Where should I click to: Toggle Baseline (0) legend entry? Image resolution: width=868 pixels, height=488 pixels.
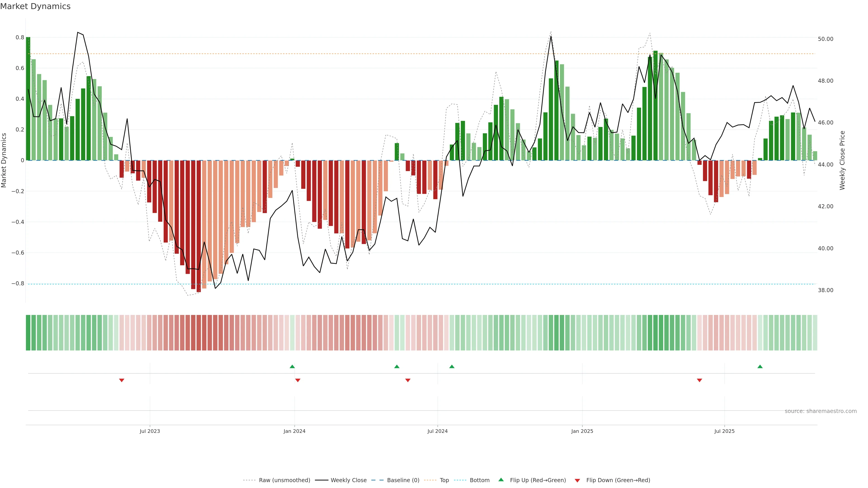[403, 480]
